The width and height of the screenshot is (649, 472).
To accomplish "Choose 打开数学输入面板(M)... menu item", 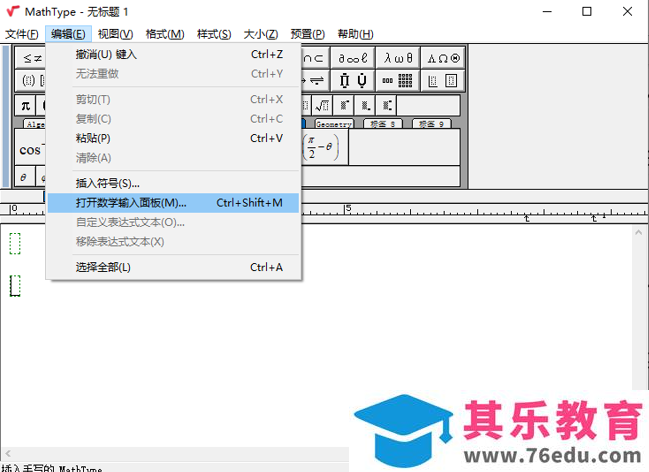I will (173, 203).
